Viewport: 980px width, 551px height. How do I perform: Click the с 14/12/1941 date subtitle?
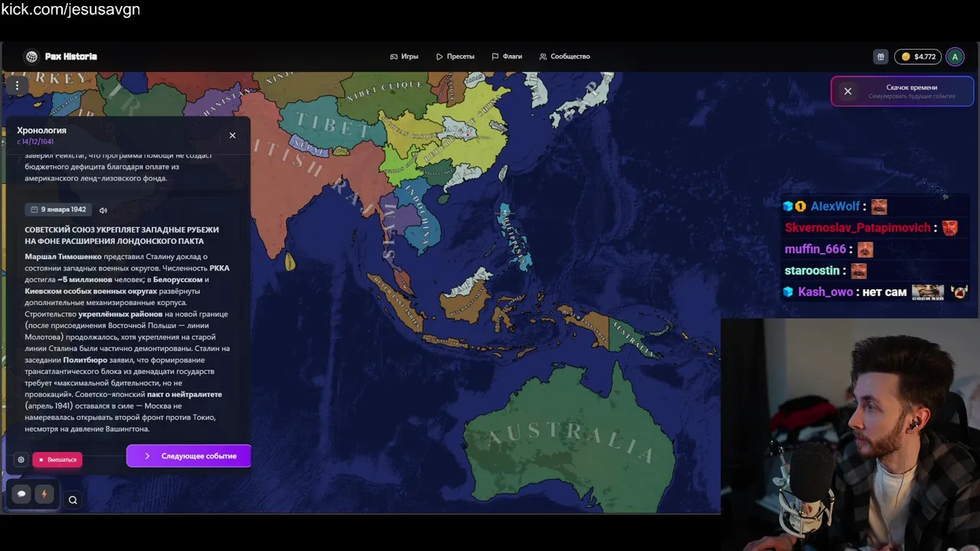pyautogui.click(x=35, y=142)
